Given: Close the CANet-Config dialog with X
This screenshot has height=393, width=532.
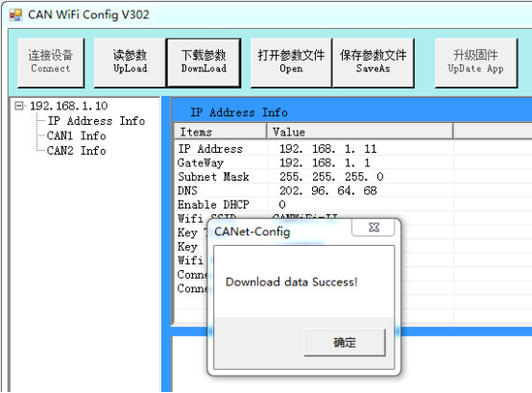Looking at the screenshot, I should tap(374, 228).
